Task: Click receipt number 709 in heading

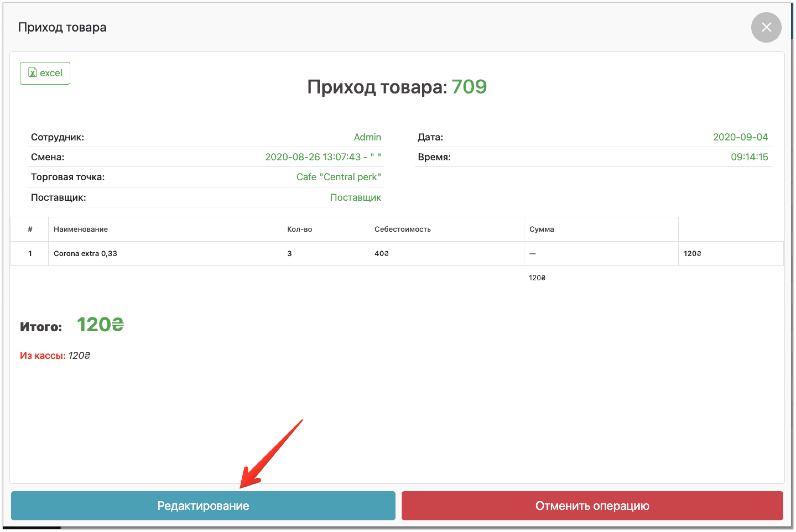Action: point(469,87)
